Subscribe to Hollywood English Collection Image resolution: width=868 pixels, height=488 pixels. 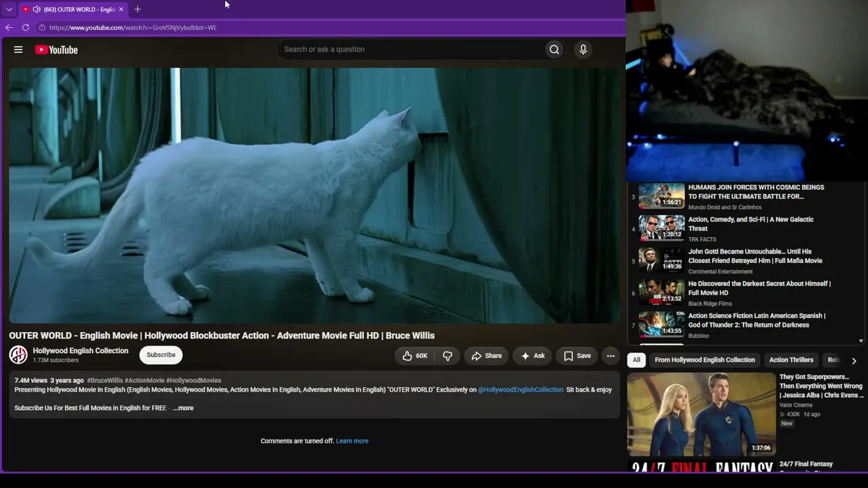coord(161,355)
